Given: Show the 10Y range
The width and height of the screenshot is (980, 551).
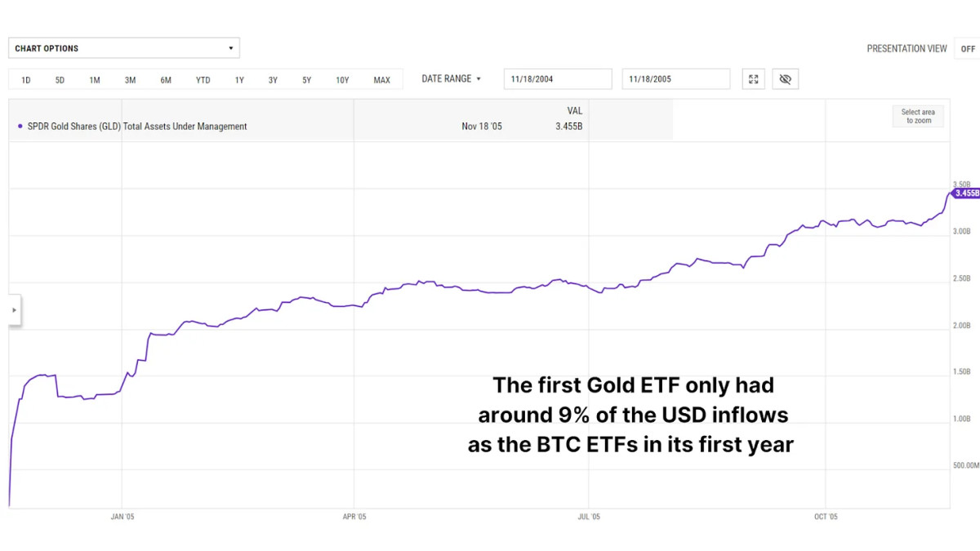Looking at the screenshot, I should click(342, 80).
